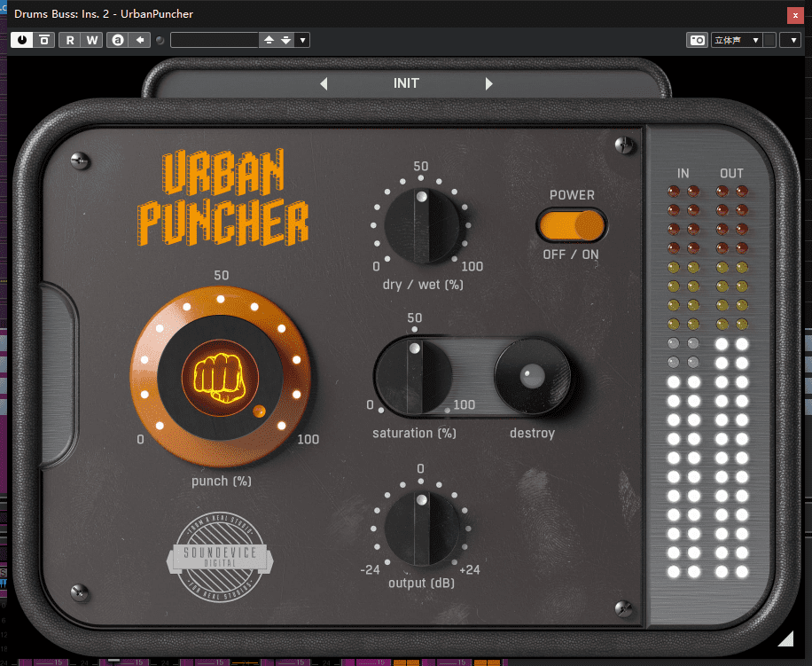This screenshot has width=812, height=666.
Task: Click the saturation (%) label
Action: click(x=414, y=433)
